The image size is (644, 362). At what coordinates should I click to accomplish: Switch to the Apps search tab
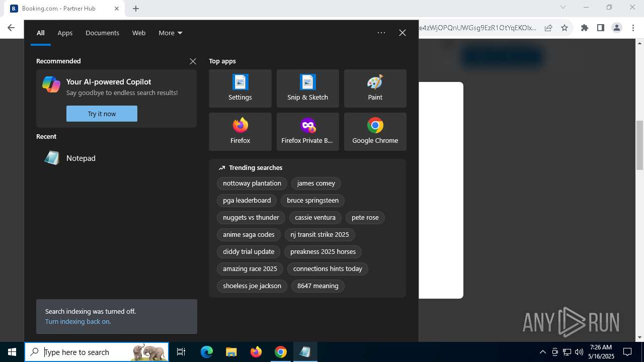[65, 33]
